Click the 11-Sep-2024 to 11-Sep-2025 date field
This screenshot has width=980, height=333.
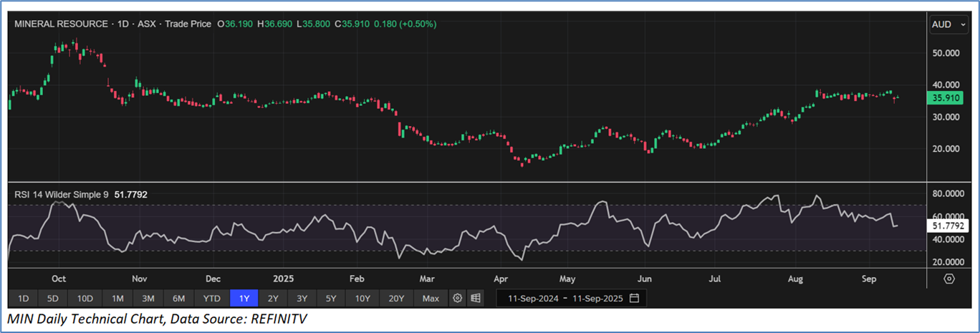click(565, 297)
